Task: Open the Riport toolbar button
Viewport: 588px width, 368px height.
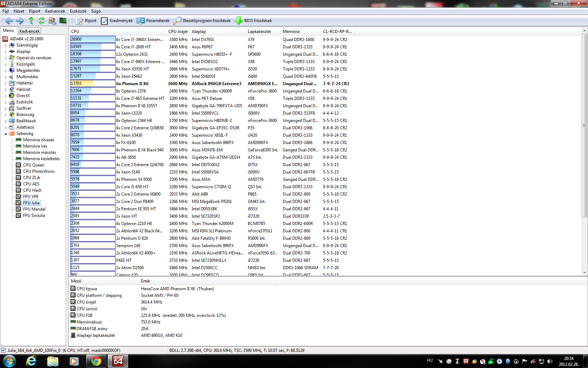Action: [x=86, y=21]
